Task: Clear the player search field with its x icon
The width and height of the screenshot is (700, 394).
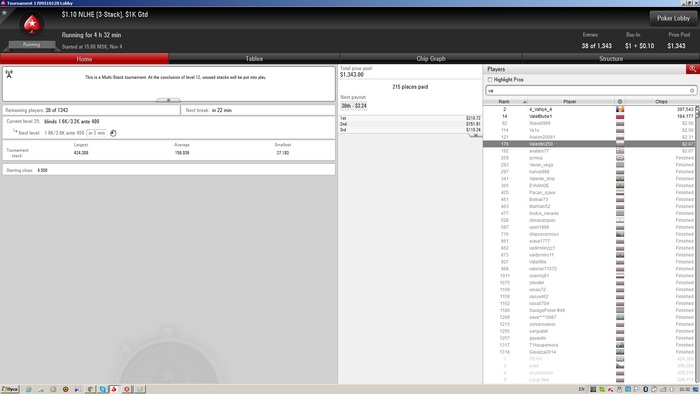Action: coord(692,91)
